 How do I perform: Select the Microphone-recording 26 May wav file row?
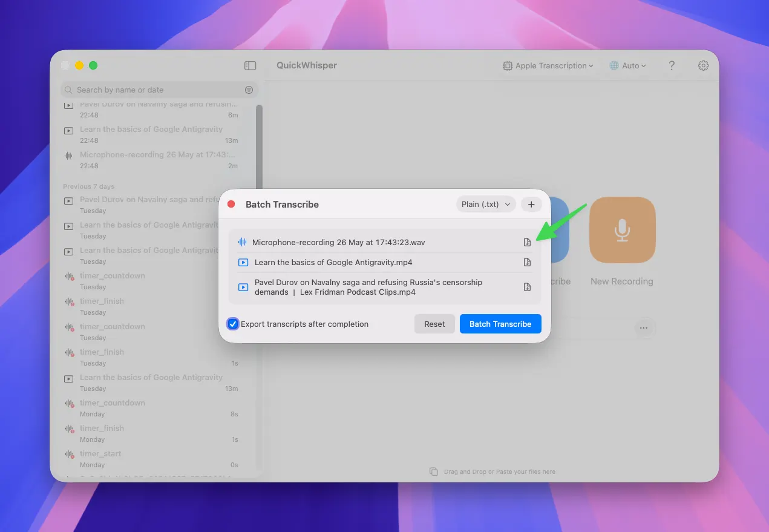[x=384, y=242]
